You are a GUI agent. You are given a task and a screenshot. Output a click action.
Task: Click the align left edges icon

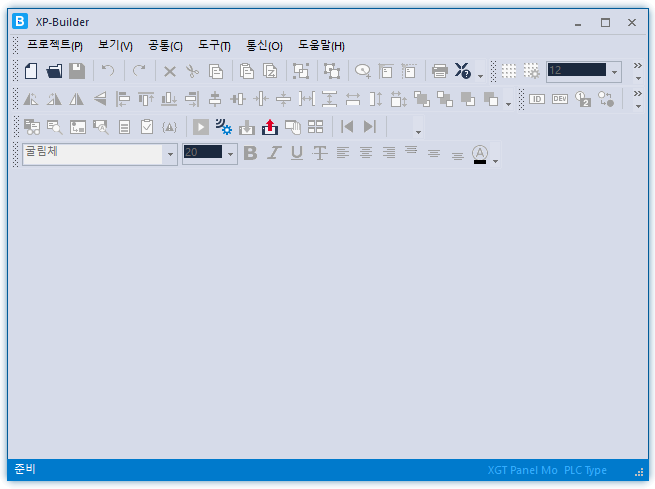(x=123, y=99)
